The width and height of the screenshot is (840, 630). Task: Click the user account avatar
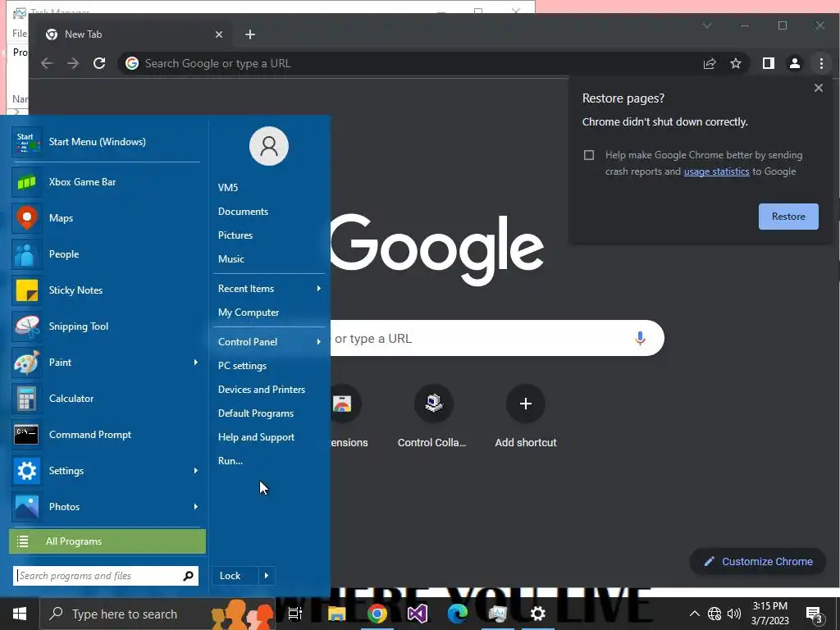[x=269, y=146]
